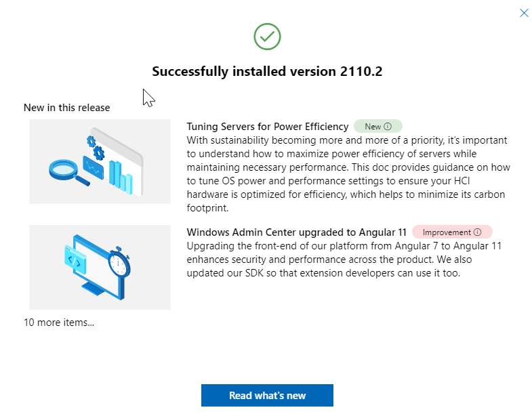Screen dimensions: 532x414
Task: Close the update dialog with the X
Action: point(524,13)
